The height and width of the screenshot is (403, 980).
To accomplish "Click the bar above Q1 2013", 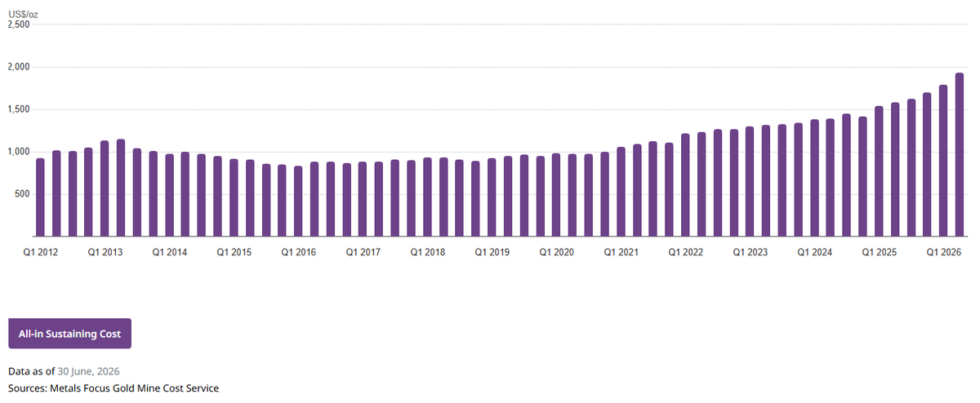I will click(105, 189).
